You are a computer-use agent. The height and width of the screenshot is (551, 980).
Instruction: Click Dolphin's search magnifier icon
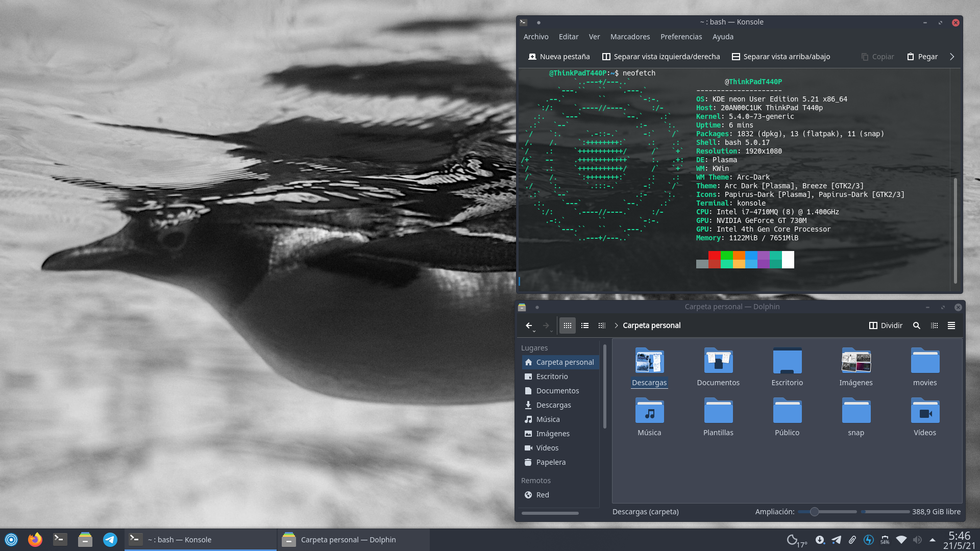[x=917, y=325]
